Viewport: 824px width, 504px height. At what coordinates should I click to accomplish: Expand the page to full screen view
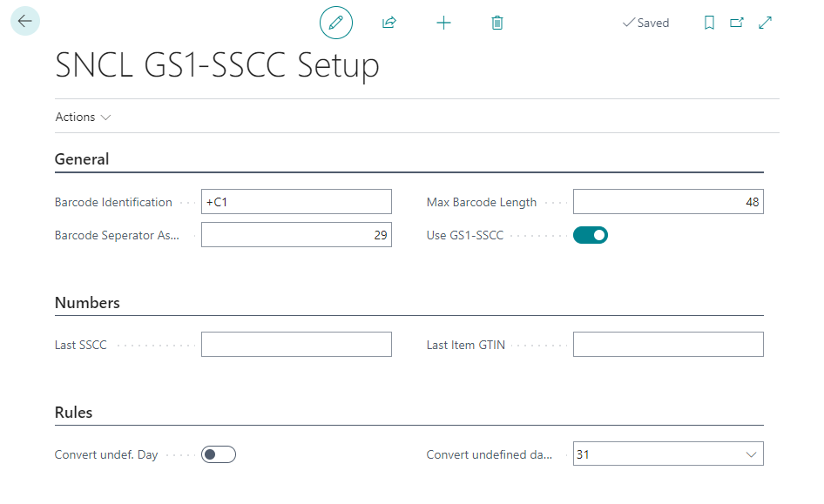[766, 23]
